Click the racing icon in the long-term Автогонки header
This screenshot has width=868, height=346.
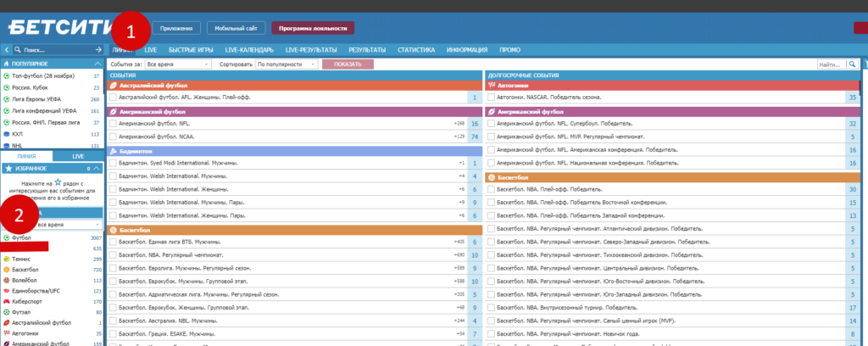click(492, 86)
